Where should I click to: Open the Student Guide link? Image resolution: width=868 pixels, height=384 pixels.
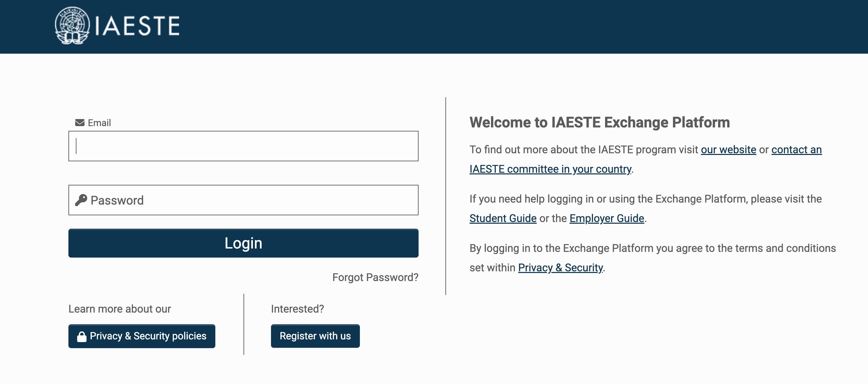[503, 218]
